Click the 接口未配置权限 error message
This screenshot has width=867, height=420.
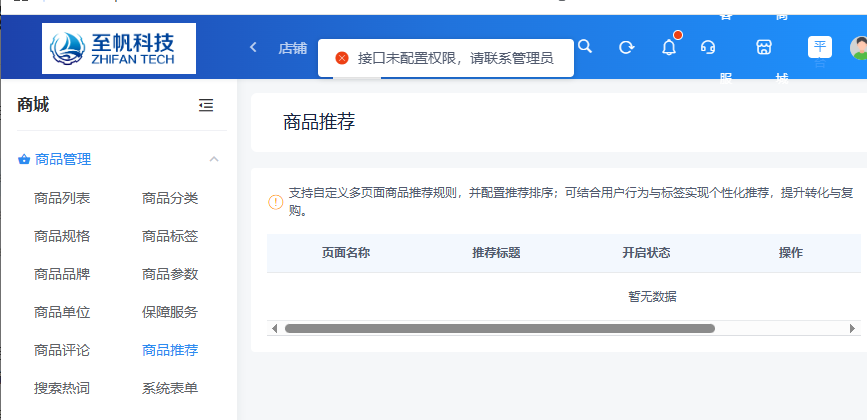[456, 58]
